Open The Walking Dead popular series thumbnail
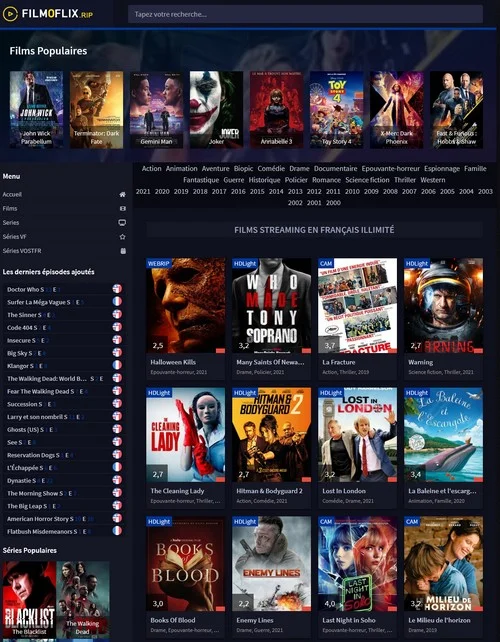Image resolution: width=500 pixels, height=642 pixels. pyautogui.click(x=83, y=600)
